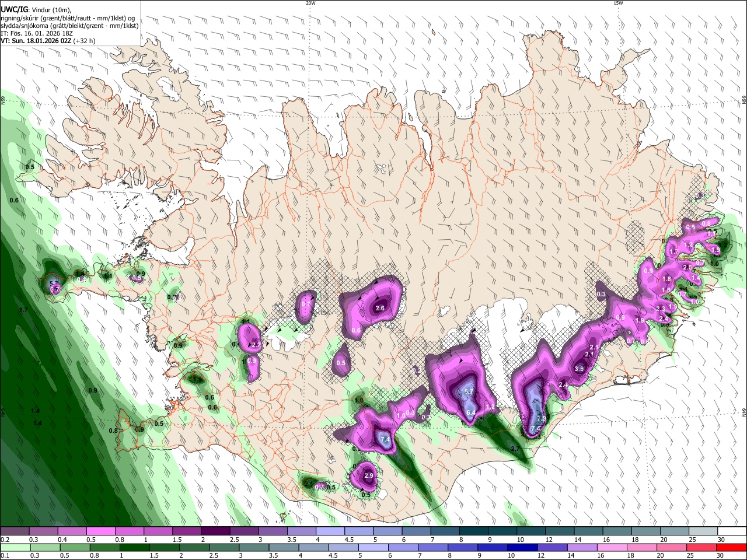Click the '2.2' snow value in west Iceland
Image resolution: width=747 pixels, height=560 pixels.
(x=256, y=345)
